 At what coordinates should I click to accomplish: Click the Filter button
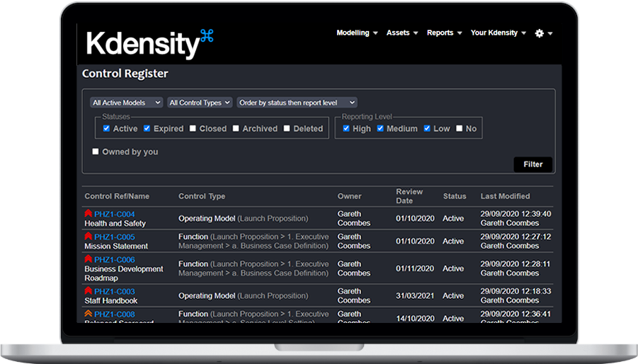coord(533,164)
